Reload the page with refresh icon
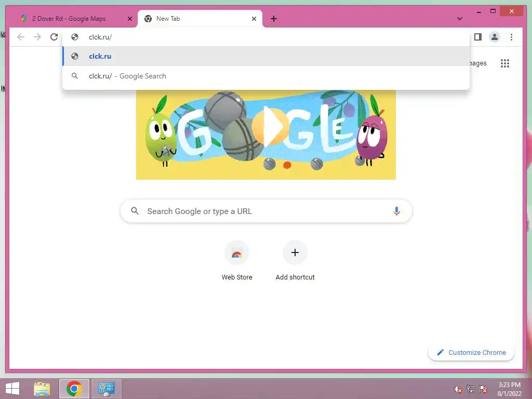This screenshot has width=532, height=399. click(x=54, y=37)
